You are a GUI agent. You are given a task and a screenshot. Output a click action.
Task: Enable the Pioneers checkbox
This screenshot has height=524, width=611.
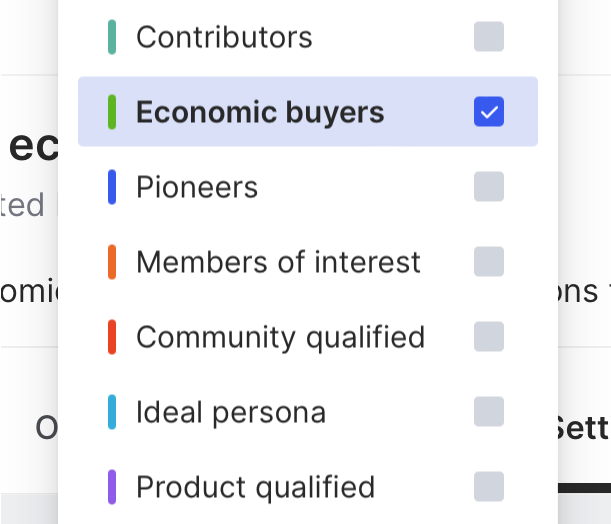[489, 187]
